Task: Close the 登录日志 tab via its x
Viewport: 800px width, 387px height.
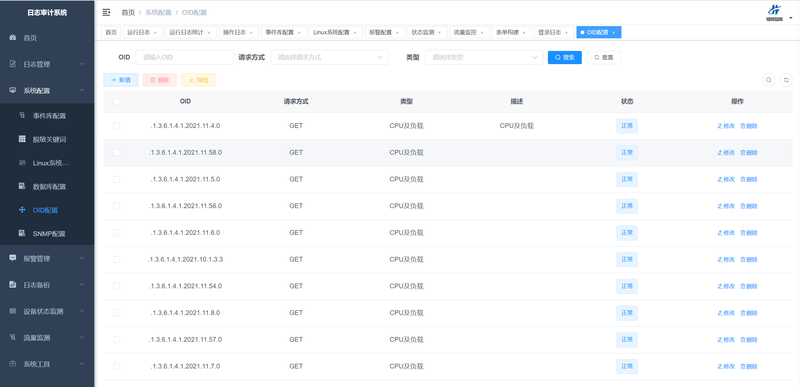Action: pyautogui.click(x=566, y=33)
